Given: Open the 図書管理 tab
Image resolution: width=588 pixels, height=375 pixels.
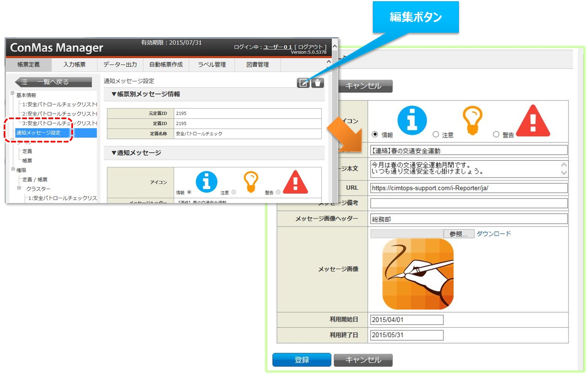Looking at the screenshot, I should [x=258, y=65].
